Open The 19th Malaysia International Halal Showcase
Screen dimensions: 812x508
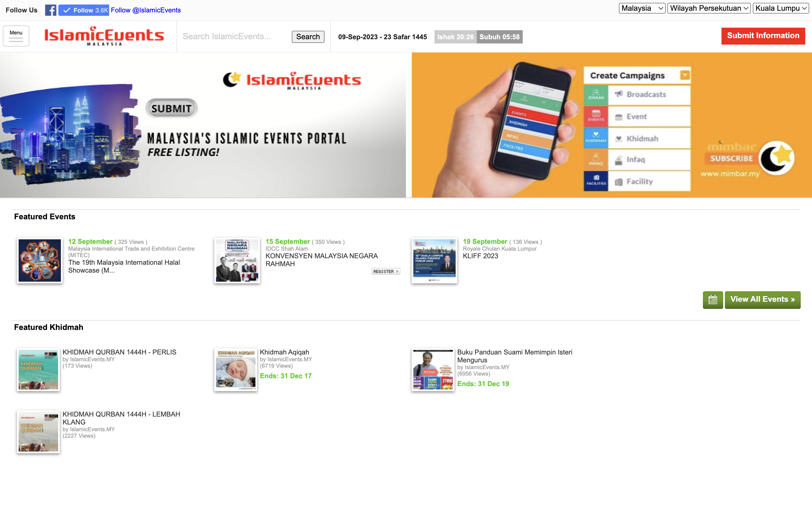pyautogui.click(x=124, y=266)
